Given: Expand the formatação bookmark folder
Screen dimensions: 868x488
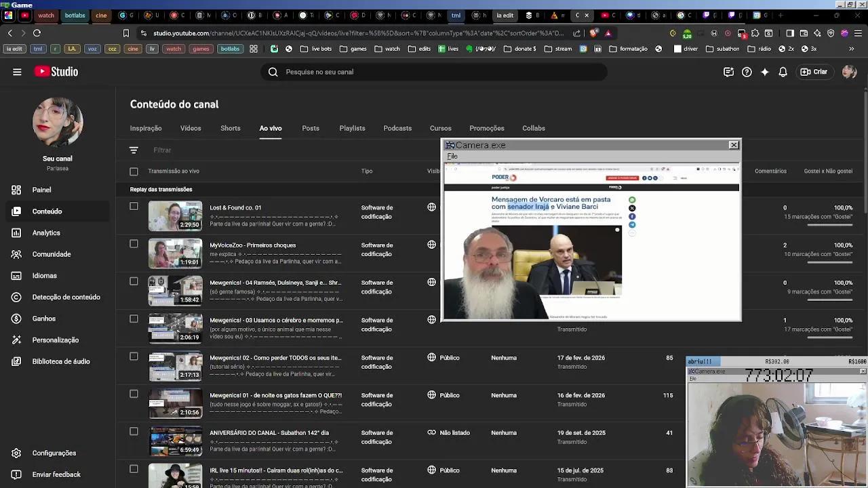Looking at the screenshot, I should (629, 49).
